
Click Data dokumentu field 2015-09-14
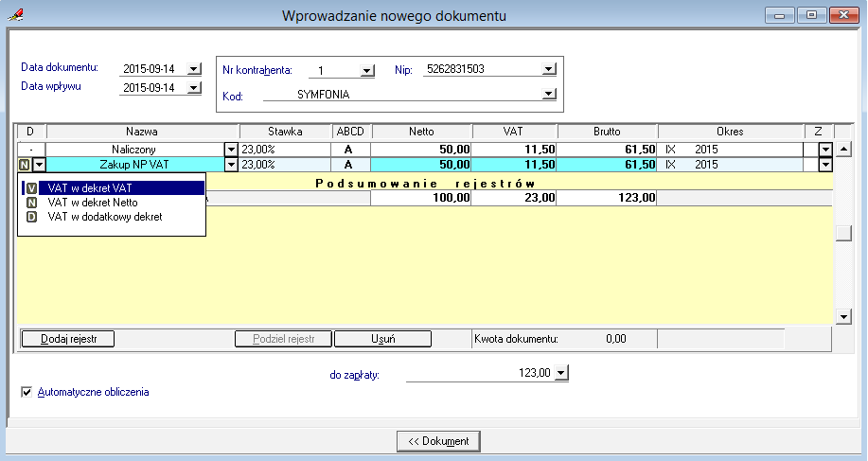152,69
